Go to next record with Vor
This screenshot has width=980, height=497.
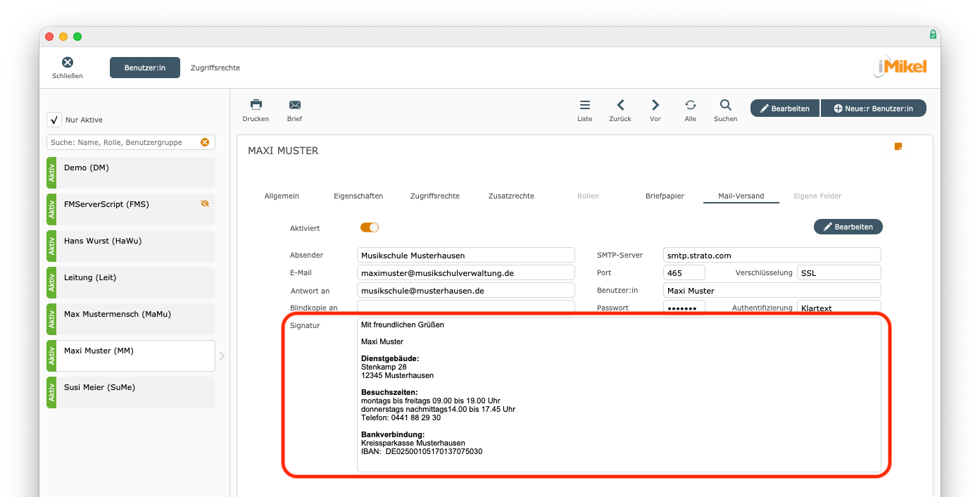pos(655,105)
